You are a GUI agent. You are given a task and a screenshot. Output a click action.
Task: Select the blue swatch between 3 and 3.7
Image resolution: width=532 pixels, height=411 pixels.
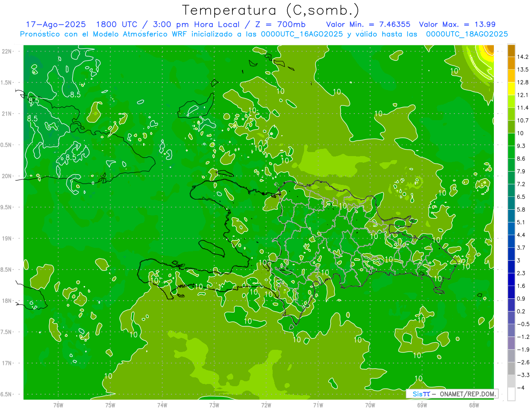pyautogui.click(x=511, y=254)
